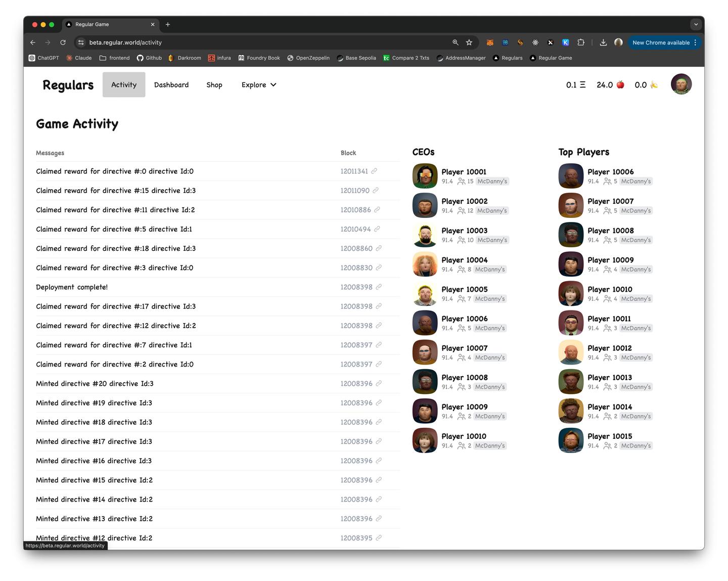Viewport: 728px width, 581px height.
Task: Open the Chrome extensions puzzle icon
Action: click(x=581, y=42)
